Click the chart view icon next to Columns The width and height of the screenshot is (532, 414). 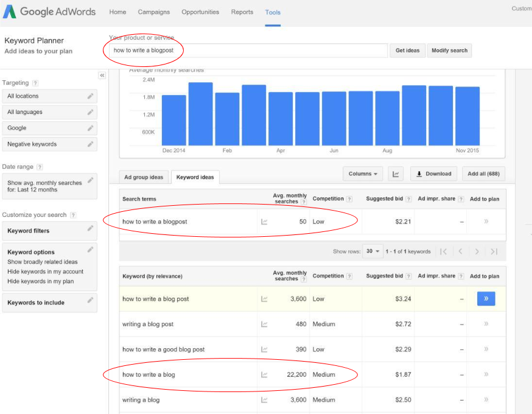point(396,174)
